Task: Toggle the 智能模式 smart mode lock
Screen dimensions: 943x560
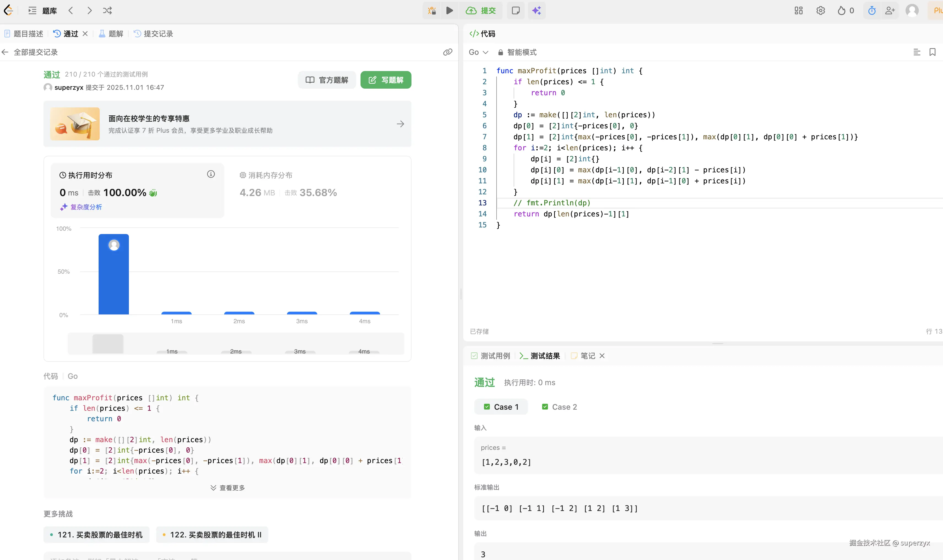Action: coord(517,52)
